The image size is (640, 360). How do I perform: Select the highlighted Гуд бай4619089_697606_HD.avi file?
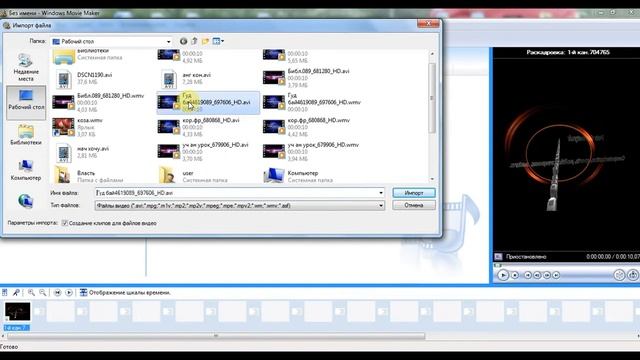[208, 102]
